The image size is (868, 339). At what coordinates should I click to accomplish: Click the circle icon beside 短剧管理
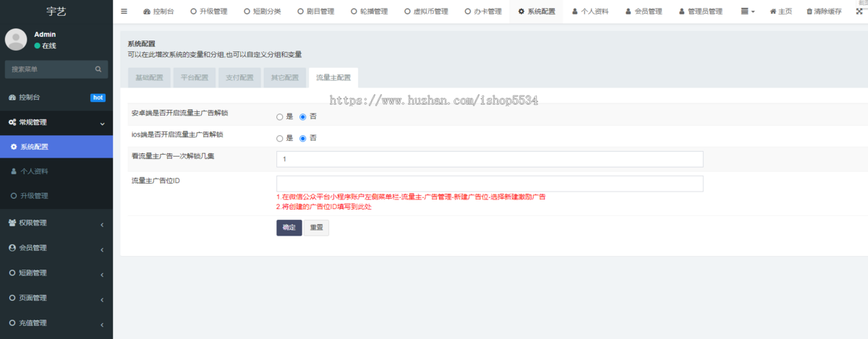12,273
